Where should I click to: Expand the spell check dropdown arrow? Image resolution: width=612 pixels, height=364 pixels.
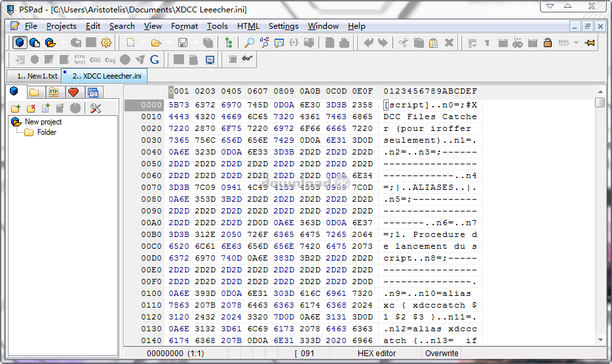(x=576, y=43)
